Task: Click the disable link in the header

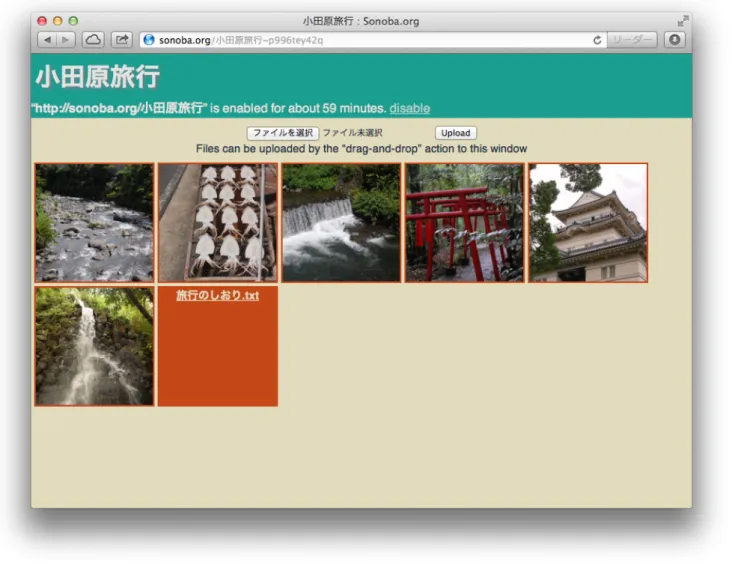Action: pyautogui.click(x=410, y=108)
